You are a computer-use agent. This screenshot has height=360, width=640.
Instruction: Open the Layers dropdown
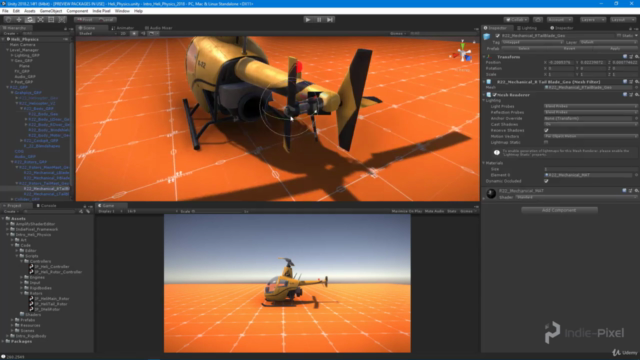593,19
